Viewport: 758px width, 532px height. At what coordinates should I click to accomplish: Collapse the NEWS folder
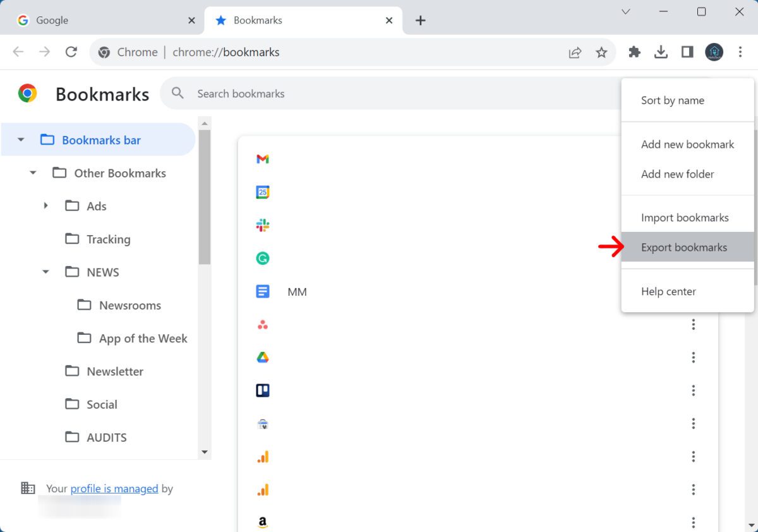click(45, 272)
